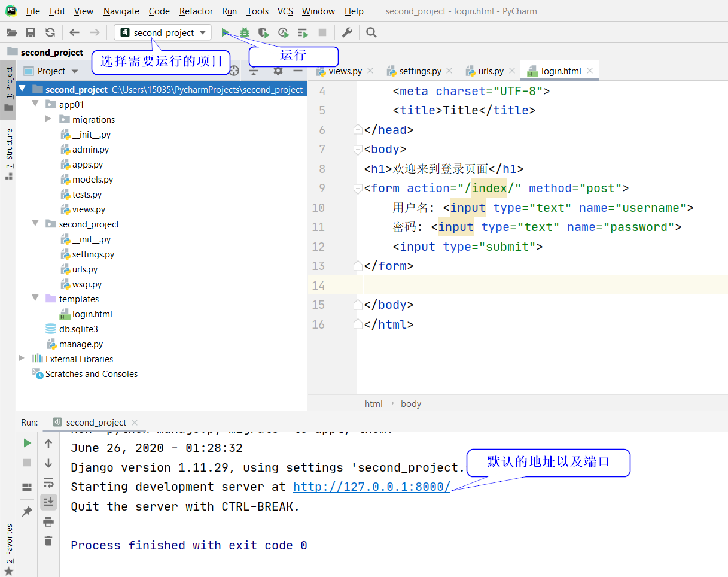Select line number 9 in the gutter
The width and height of the screenshot is (728, 577).
pyautogui.click(x=322, y=189)
